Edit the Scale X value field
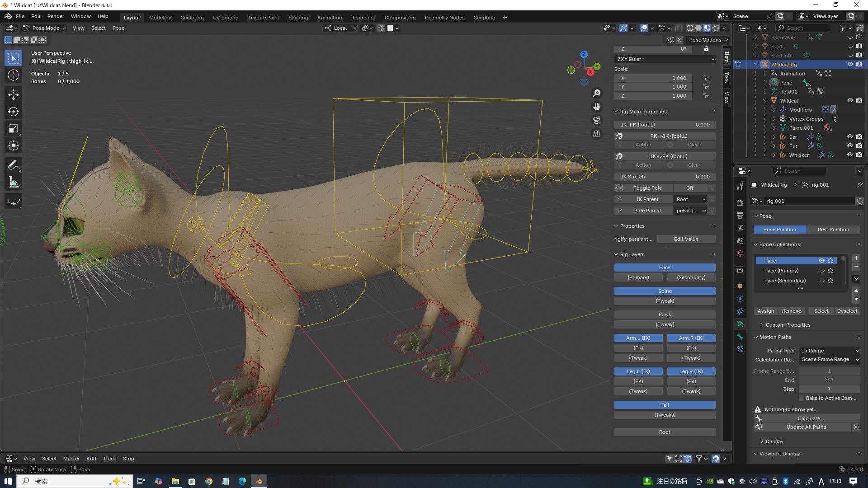 [653, 78]
